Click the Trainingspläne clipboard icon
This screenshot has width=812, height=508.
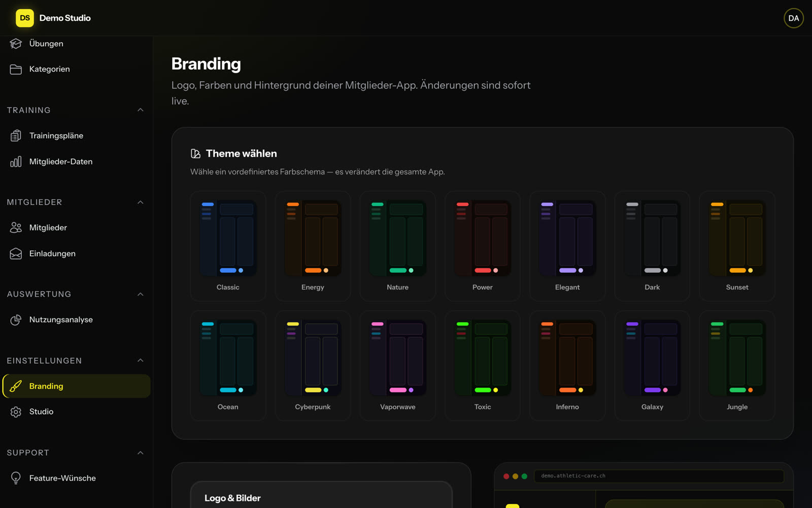[16, 136]
